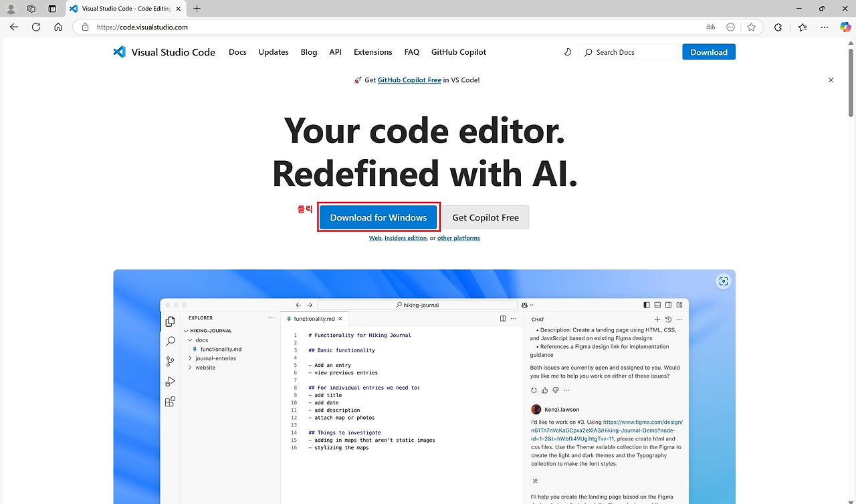Open the Extensions navigation item on the site
The image size is (856, 504).
[373, 52]
